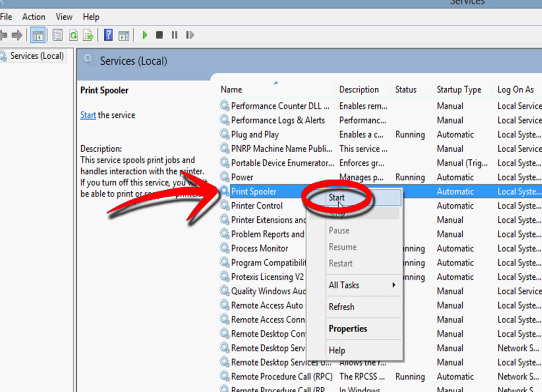This screenshot has height=392, width=542.
Task: Sort services by Name column header
Action: 231,90
